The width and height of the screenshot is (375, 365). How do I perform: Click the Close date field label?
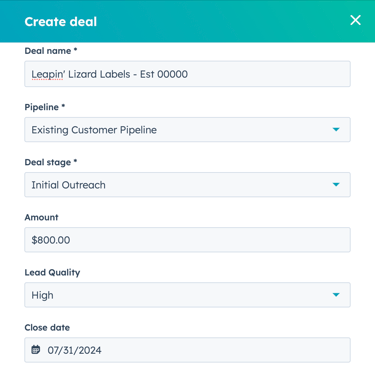pyautogui.click(x=47, y=328)
